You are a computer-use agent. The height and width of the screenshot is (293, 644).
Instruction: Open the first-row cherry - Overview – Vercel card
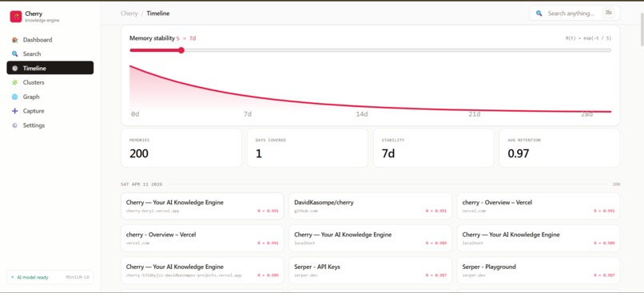pos(539,206)
